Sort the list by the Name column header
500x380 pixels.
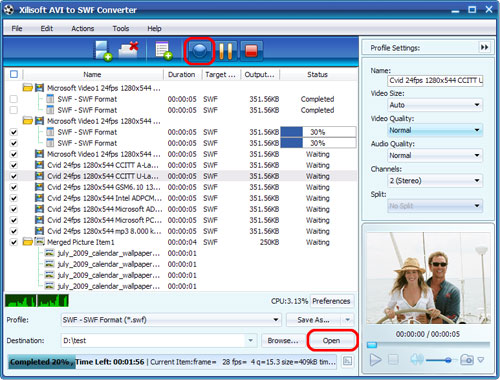pyautogui.click(x=92, y=74)
